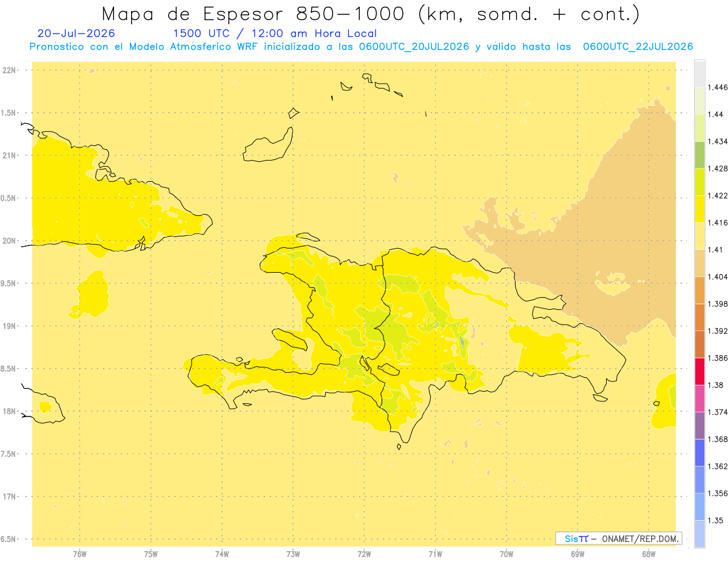This screenshot has height=562, width=728.
Task: Select legend value "1.362"
Action: click(x=718, y=466)
